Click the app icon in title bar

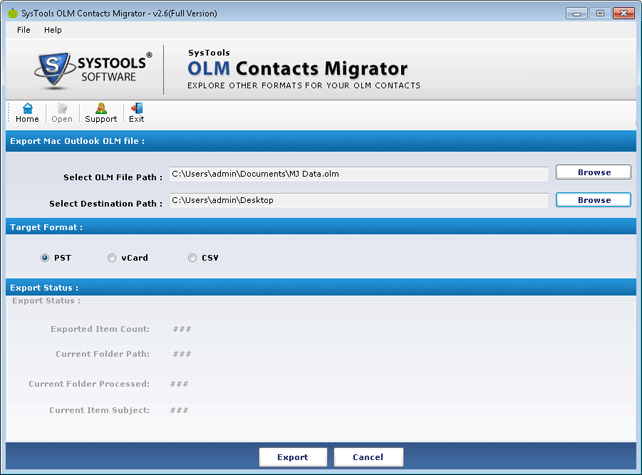tap(13, 14)
